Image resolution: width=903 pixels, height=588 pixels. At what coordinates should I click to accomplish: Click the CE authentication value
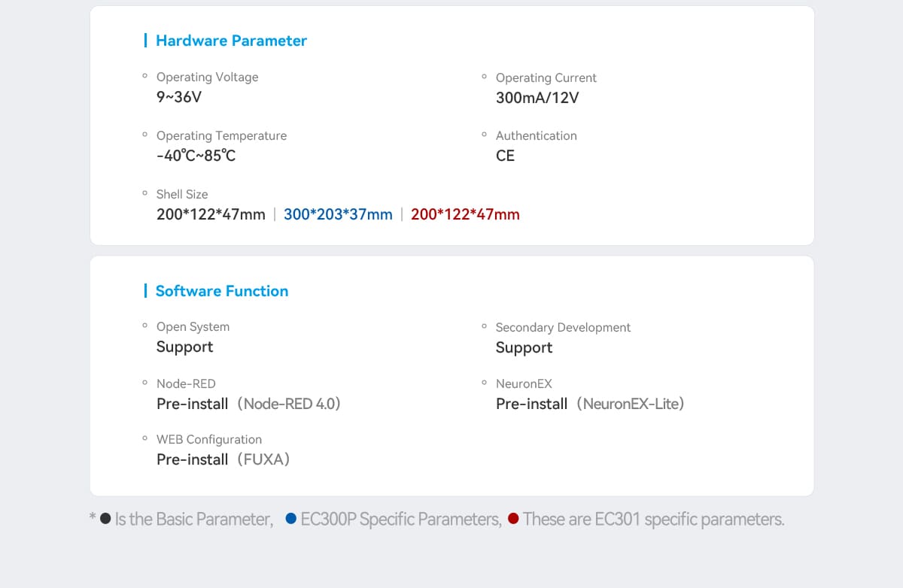[505, 156]
